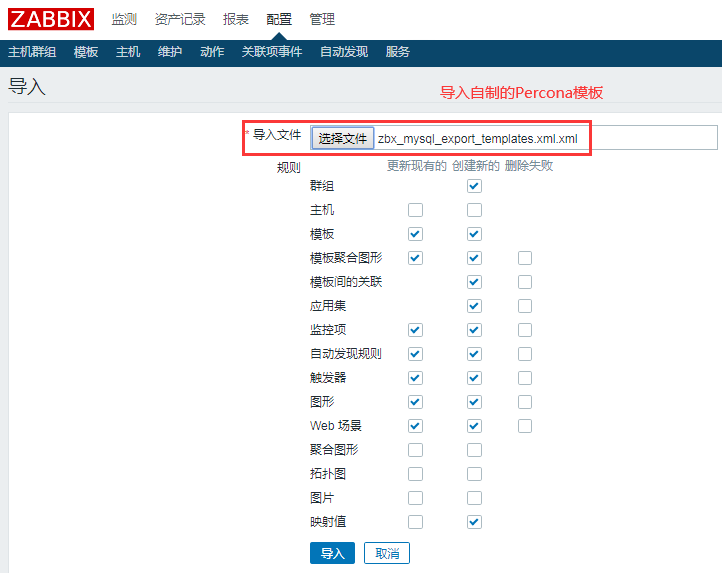
Task: Check 删除失败 for 应用集
Action: click(525, 306)
